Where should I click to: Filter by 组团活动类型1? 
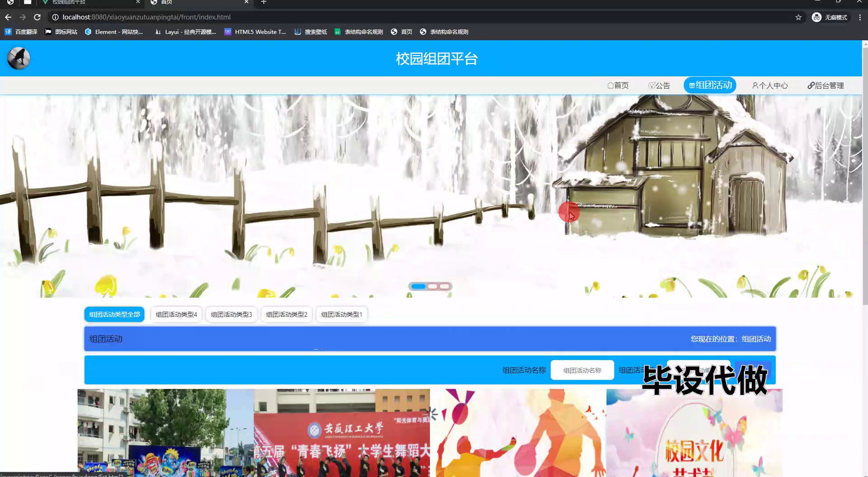[x=342, y=314]
